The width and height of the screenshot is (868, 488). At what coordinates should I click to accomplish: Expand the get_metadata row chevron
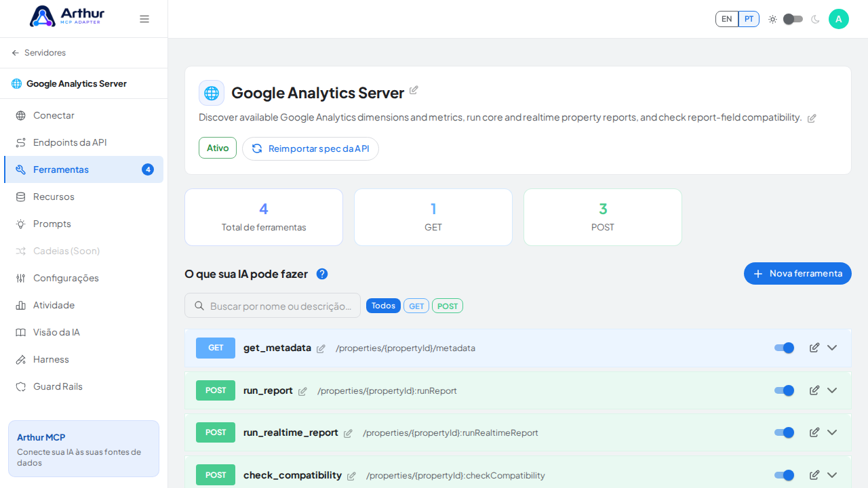832,348
